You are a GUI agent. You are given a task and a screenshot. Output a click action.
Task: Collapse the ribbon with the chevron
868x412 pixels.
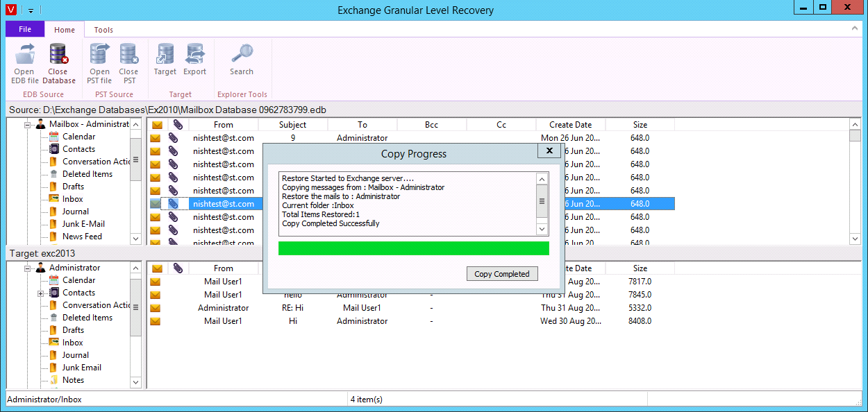pos(854,29)
